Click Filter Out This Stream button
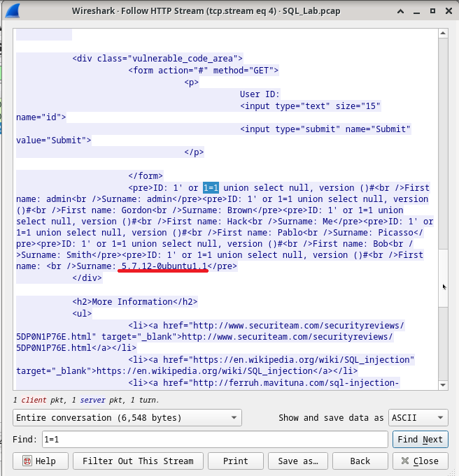The height and width of the screenshot is (476, 459). click(138, 461)
